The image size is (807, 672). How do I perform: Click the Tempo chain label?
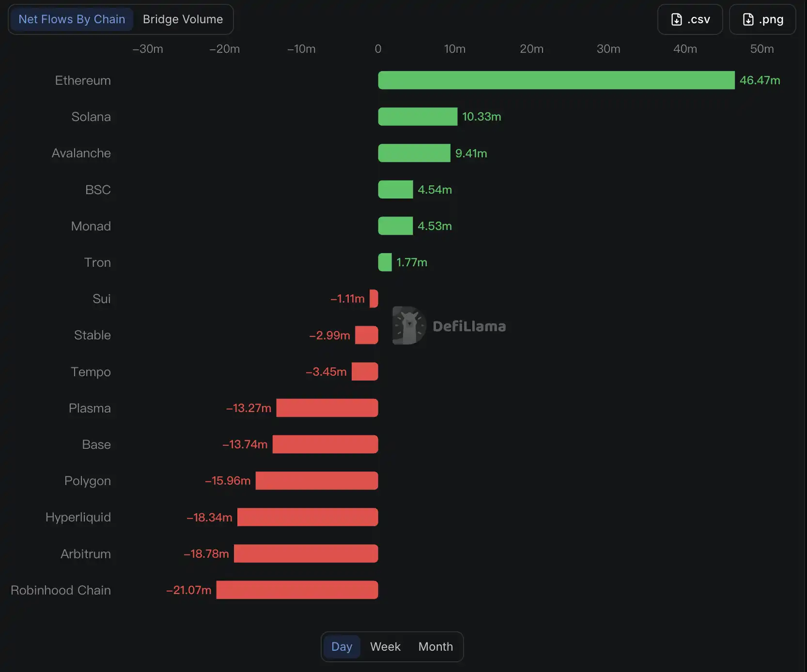tap(91, 372)
